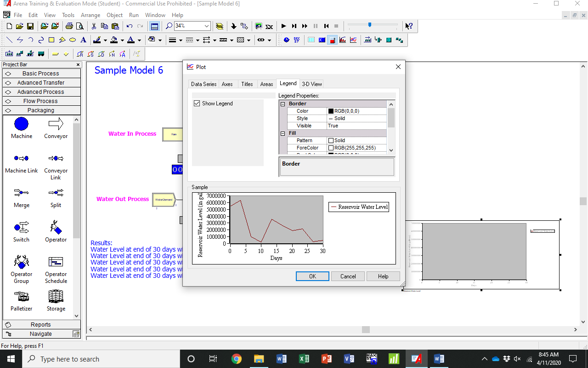This screenshot has height=368, width=588.
Task: Collapse the Border property group
Action: pyautogui.click(x=283, y=104)
